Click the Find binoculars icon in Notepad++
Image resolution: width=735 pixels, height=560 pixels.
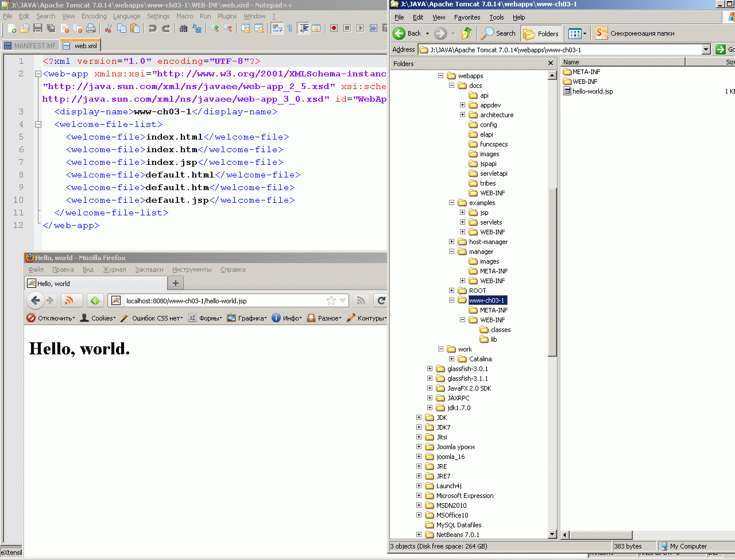coord(184,28)
